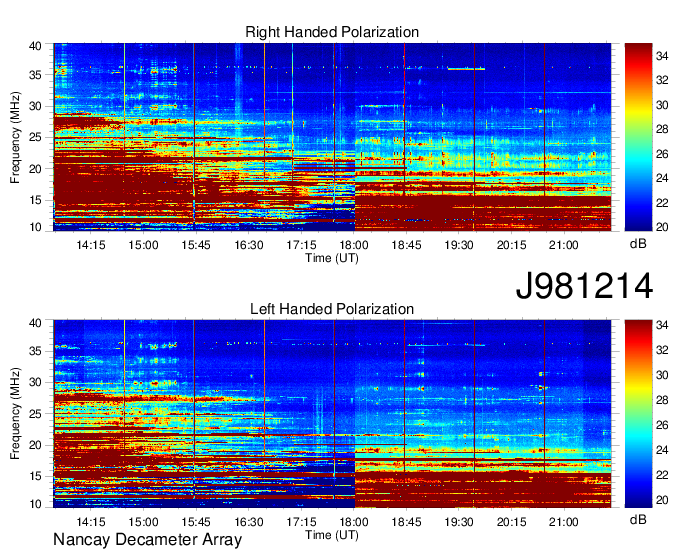Click the Left Handed Polarization title
Viewport: 680px width, 552px height.
pos(332,309)
